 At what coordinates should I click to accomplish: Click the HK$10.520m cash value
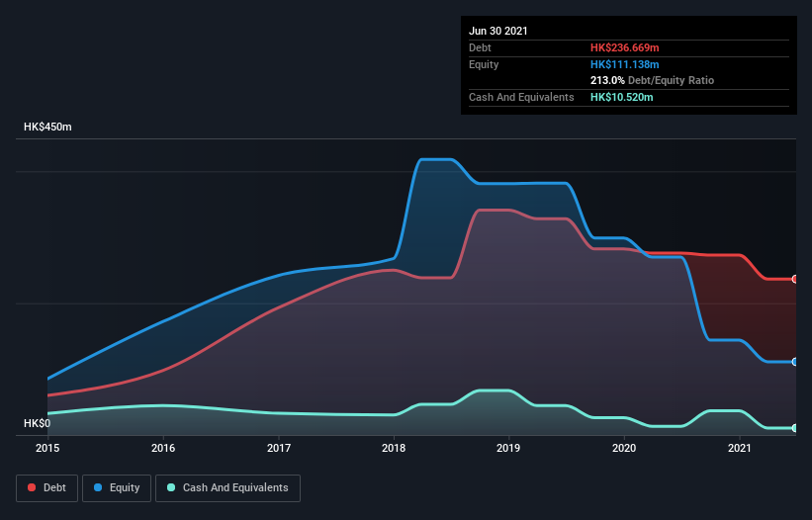[621, 97]
